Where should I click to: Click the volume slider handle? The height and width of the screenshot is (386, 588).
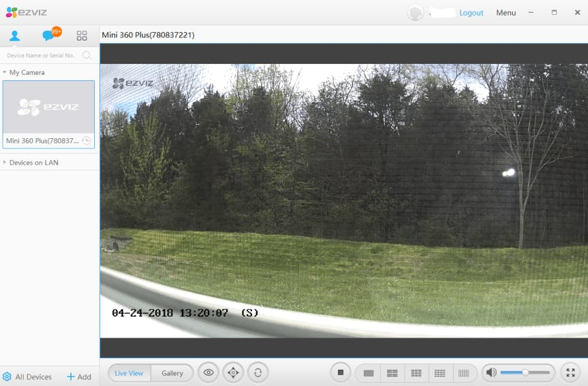(525, 372)
